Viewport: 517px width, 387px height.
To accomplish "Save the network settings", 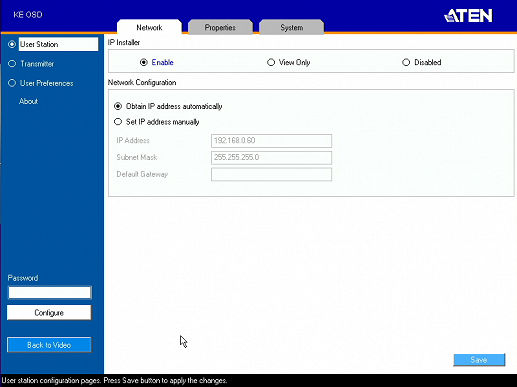I will click(x=479, y=360).
